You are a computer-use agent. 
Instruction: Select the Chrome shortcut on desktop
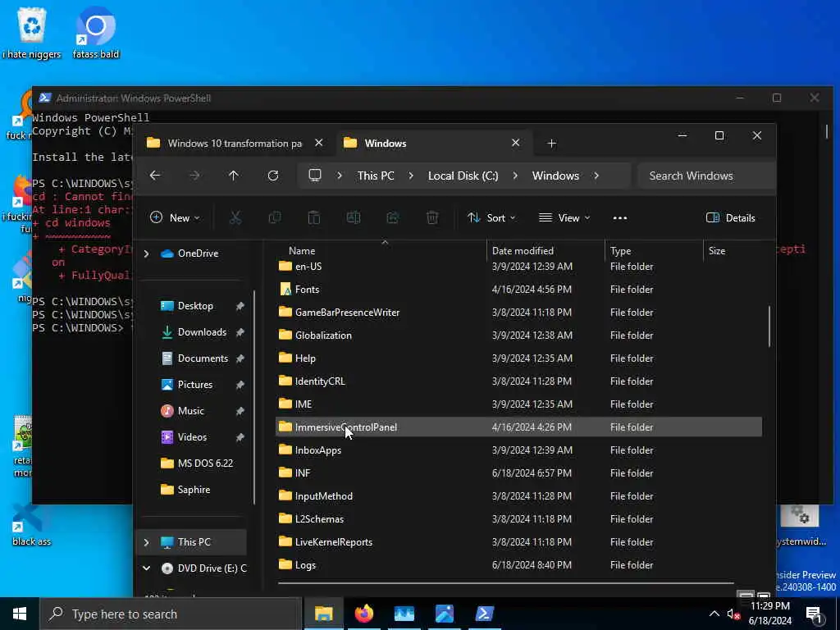click(95, 33)
